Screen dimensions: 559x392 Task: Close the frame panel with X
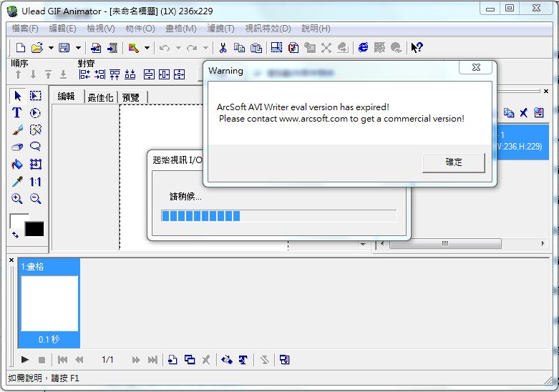pyautogui.click(x=11, y=260)
